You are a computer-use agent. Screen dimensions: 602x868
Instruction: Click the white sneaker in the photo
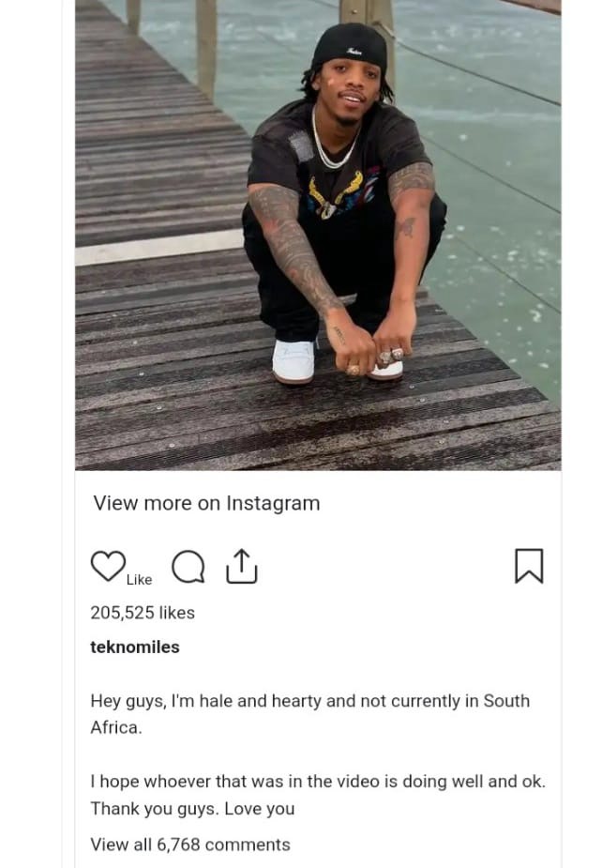tap(293, 361)
